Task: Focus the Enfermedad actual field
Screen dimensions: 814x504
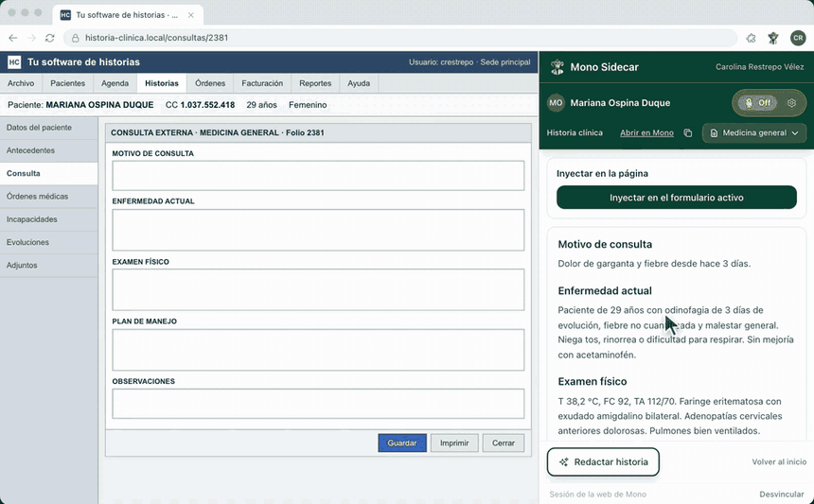Action: pyautogui.click(x=318, y=230)
